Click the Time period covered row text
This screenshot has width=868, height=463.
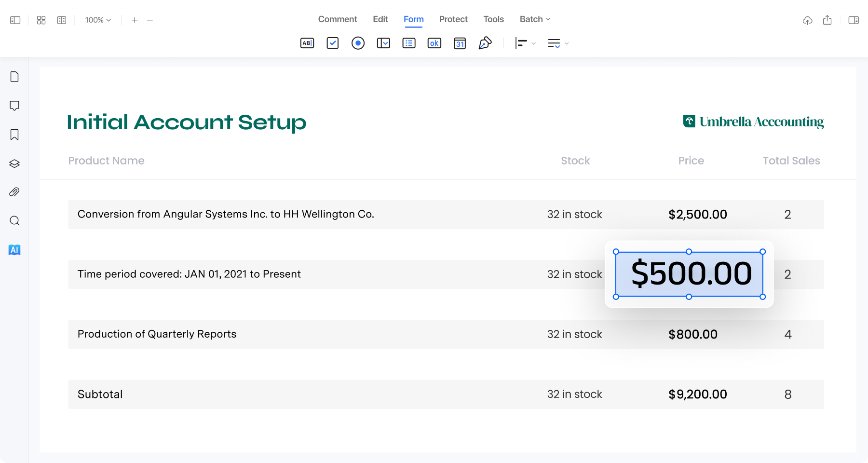[x=189, y=274]
